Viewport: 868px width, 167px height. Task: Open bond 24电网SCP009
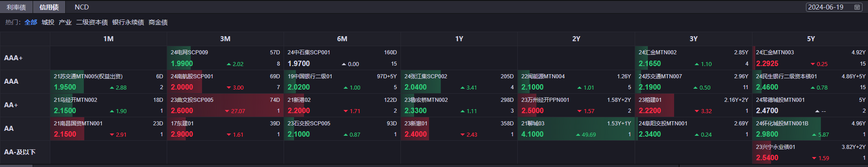189,52
